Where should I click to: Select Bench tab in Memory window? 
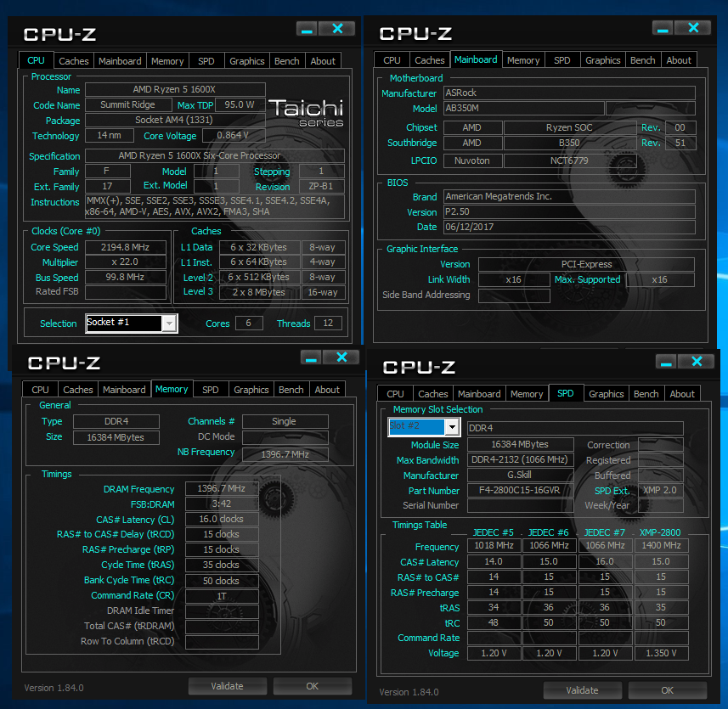(x=291, y=390)
